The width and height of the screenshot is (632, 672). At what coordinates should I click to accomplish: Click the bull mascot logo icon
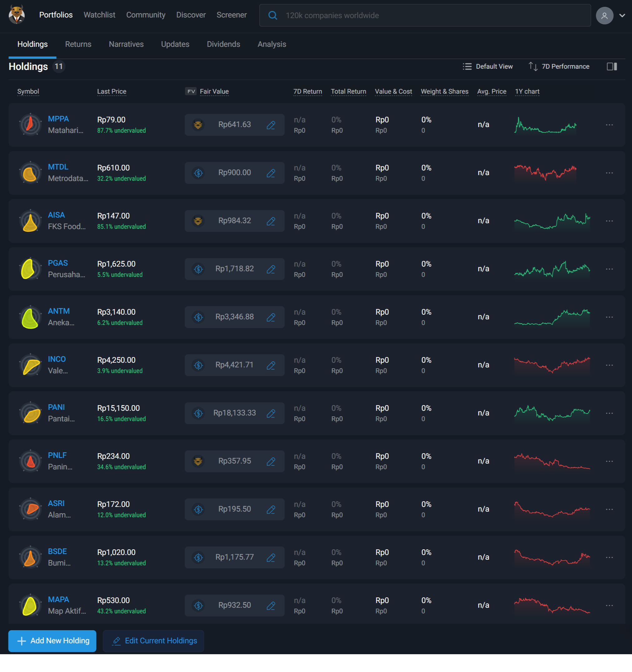point(17,15)
